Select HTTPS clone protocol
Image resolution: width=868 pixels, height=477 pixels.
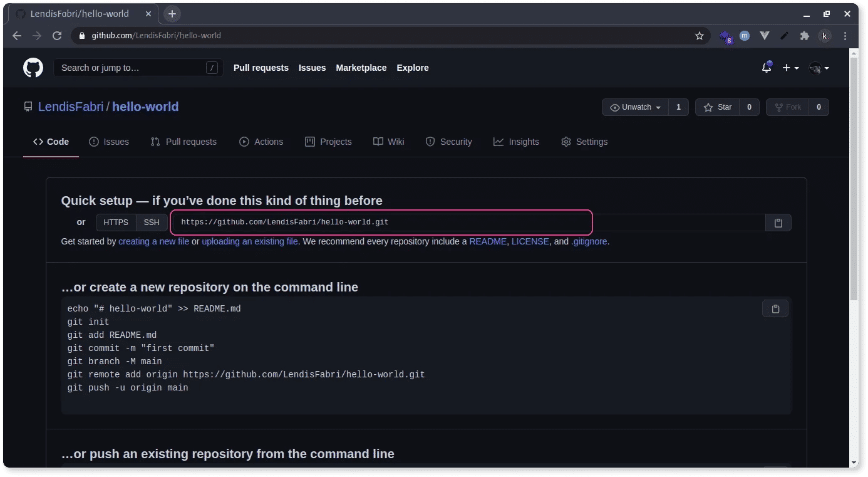pyautogui.click(x=116, y=223)
